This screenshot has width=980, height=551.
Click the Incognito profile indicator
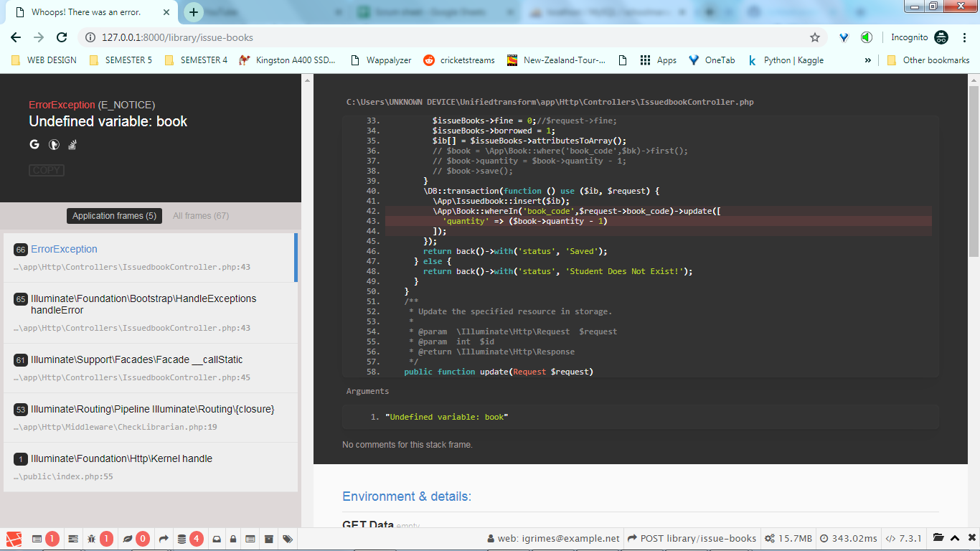click(920, 37)
